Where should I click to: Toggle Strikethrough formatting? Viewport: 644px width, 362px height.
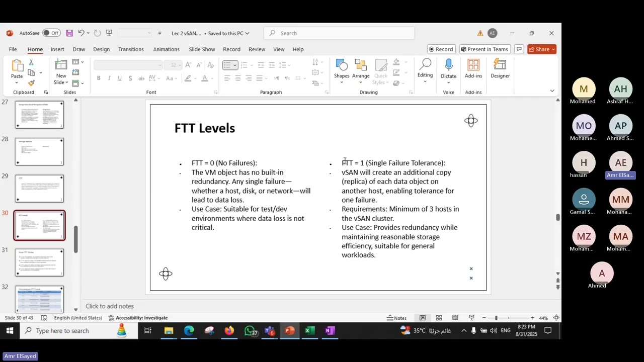click(x=141, y=78)
